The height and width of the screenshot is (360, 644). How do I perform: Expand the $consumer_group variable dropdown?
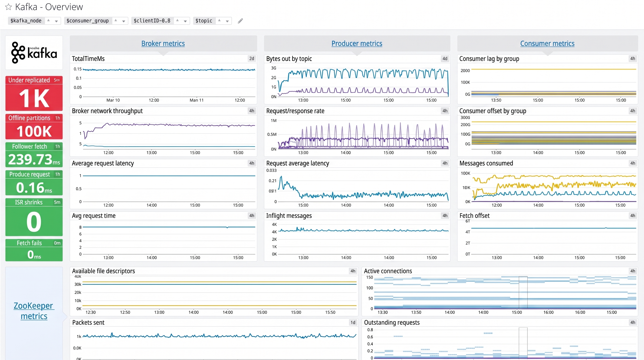[124, 21]
